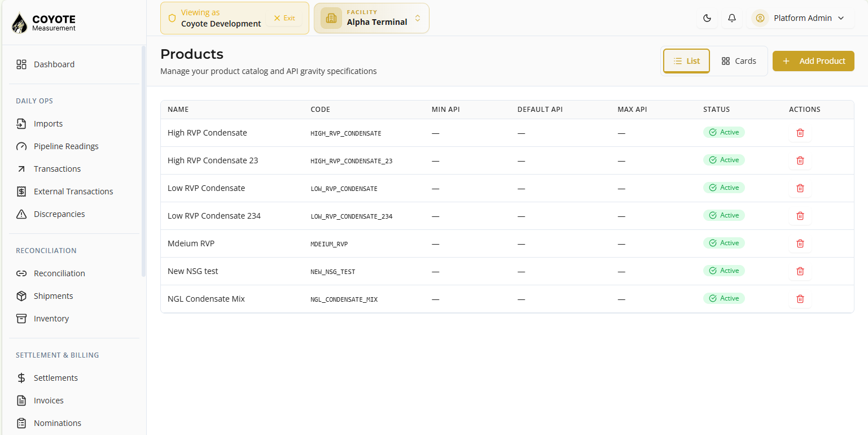
Task: Delete the New NSG test product
Action: coord(800,271)
